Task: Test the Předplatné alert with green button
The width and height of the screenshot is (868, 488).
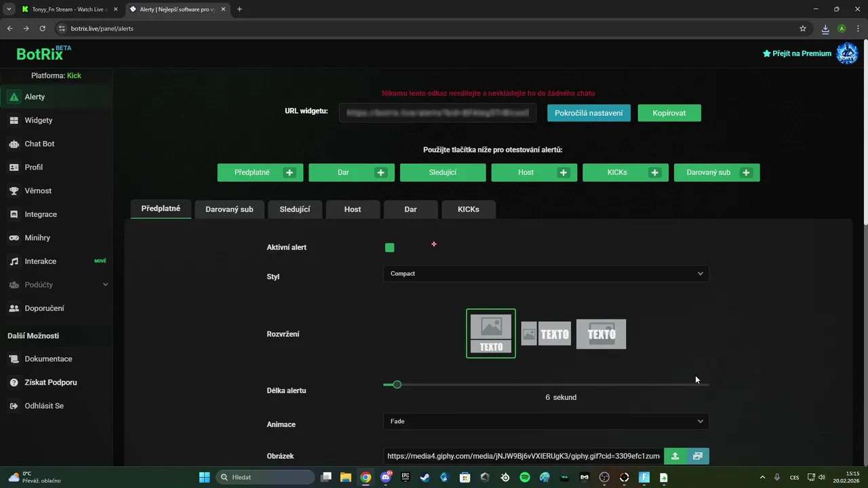Action: 260,173
